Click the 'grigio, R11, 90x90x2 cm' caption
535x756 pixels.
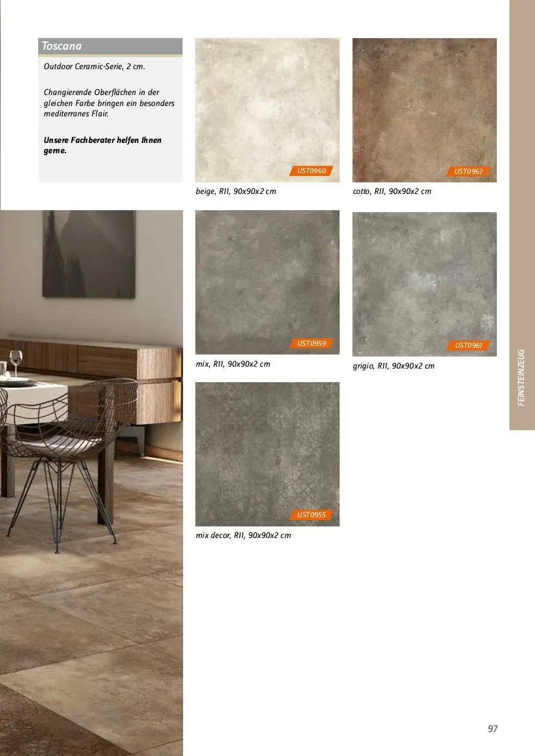[394, 366]
